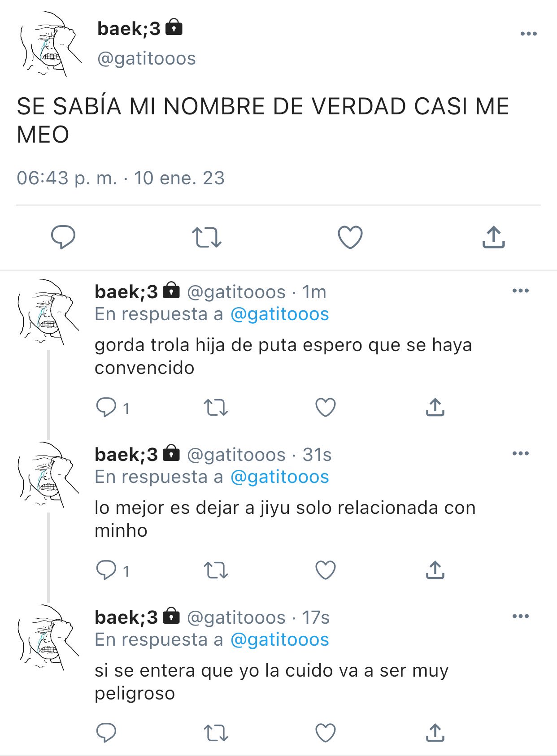
Task: Reply to the 'gorda trola' tweet
Action: (x=106, y=408)
